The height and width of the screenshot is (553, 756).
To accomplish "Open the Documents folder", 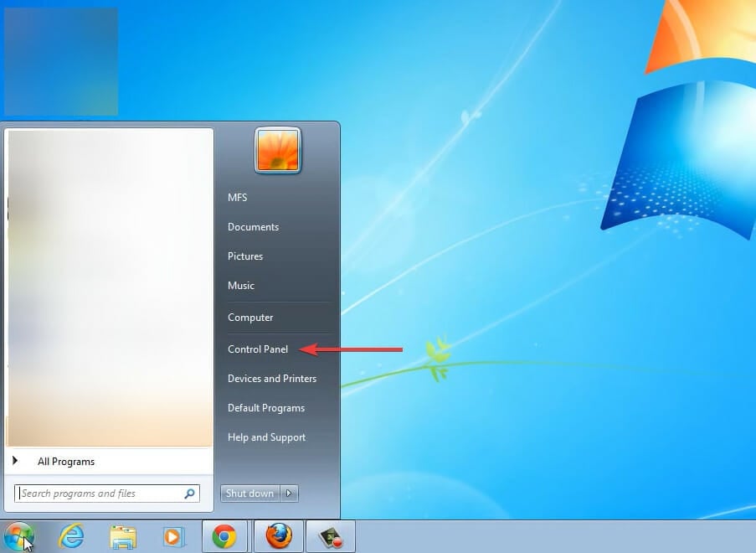I will tap(253, 226).
